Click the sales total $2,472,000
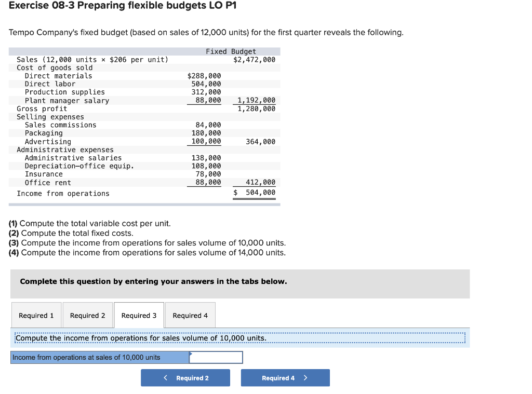Image resolution: width=532 pixels, height=394 pixels. coord(255,60)
